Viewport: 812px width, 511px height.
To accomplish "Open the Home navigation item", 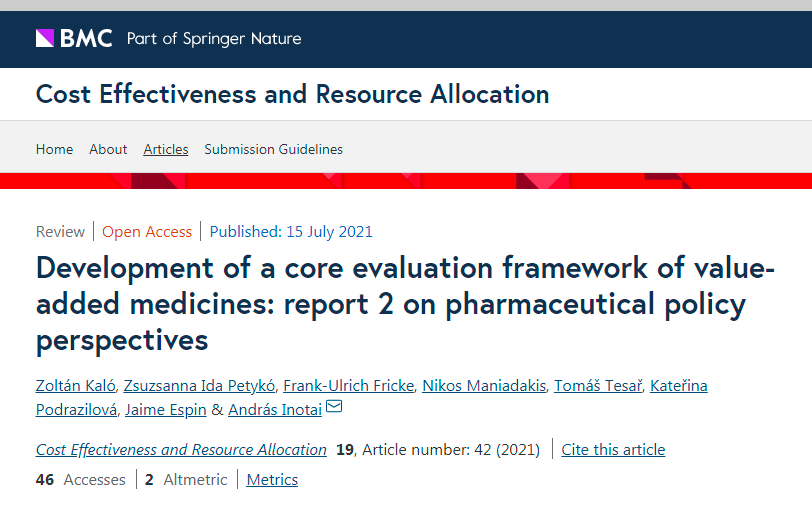I will click(54, 149).
